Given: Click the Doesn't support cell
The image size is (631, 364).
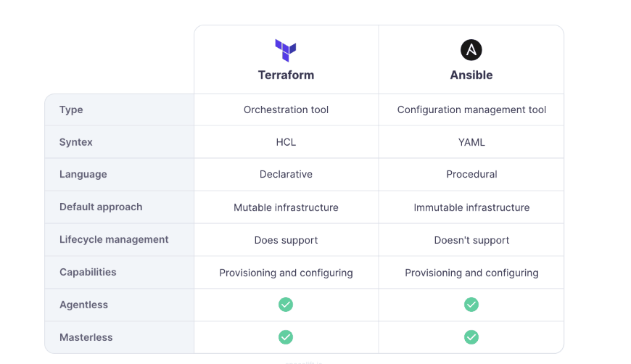Looking at the screenshot, I should point(471,240).
